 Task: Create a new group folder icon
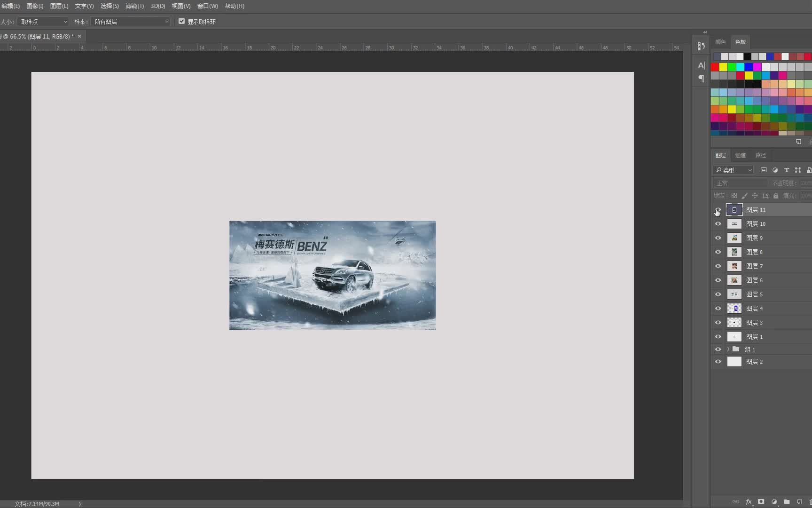click(x=787, y=502)
